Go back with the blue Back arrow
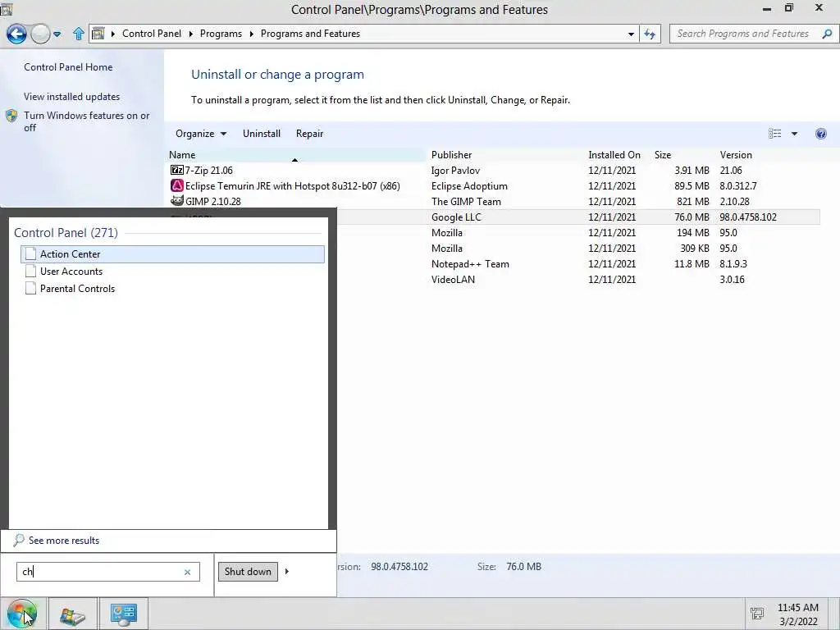840x630 pixels. pyautogui.click(x=16, y=34)
